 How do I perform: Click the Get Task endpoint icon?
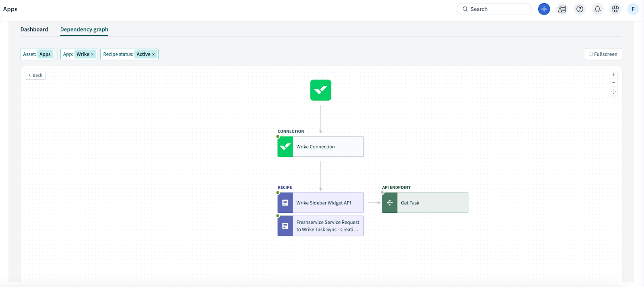tap(390, 203)
